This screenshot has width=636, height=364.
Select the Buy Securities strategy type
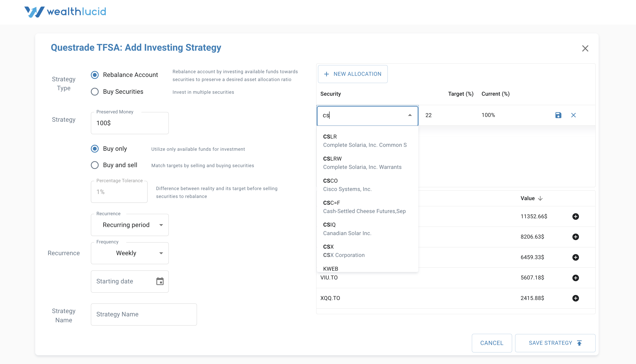click(95, 92)
